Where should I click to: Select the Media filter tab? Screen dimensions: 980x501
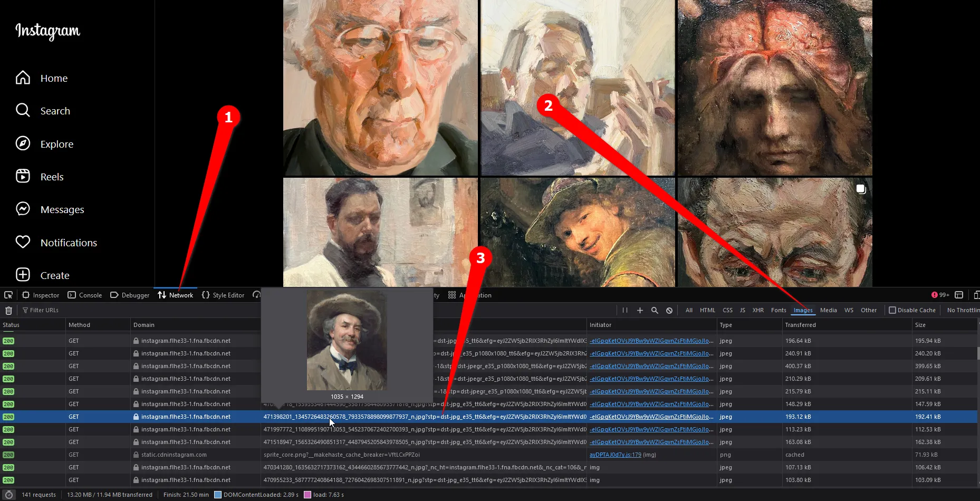tap(828, 310)
